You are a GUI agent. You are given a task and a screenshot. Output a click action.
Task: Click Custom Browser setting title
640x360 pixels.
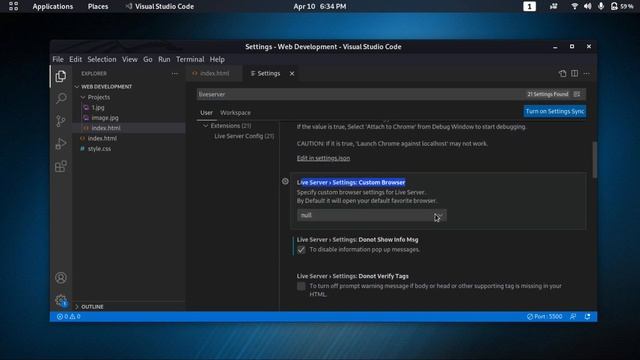tap(351, 182)
